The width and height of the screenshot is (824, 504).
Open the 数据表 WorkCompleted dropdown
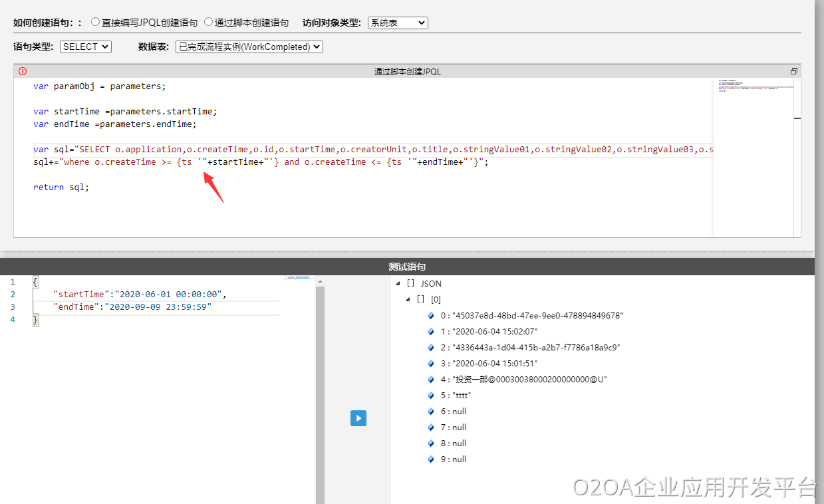tap(249, 47)
